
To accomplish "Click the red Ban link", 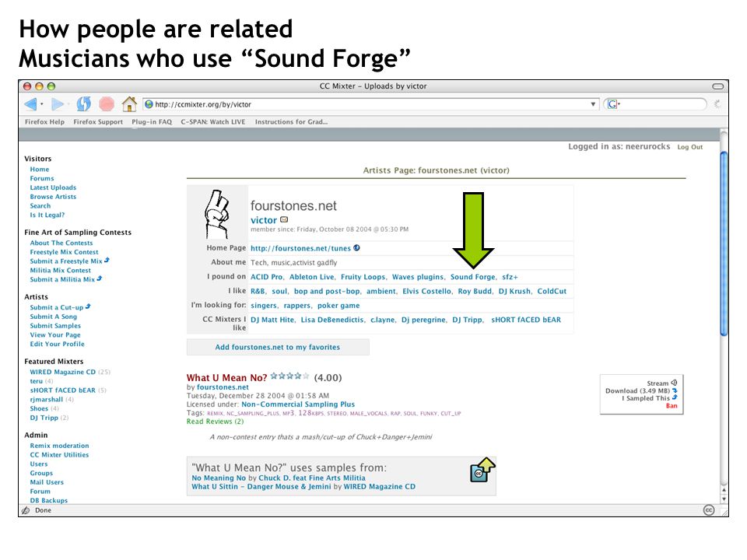I will tap(672, 406).
